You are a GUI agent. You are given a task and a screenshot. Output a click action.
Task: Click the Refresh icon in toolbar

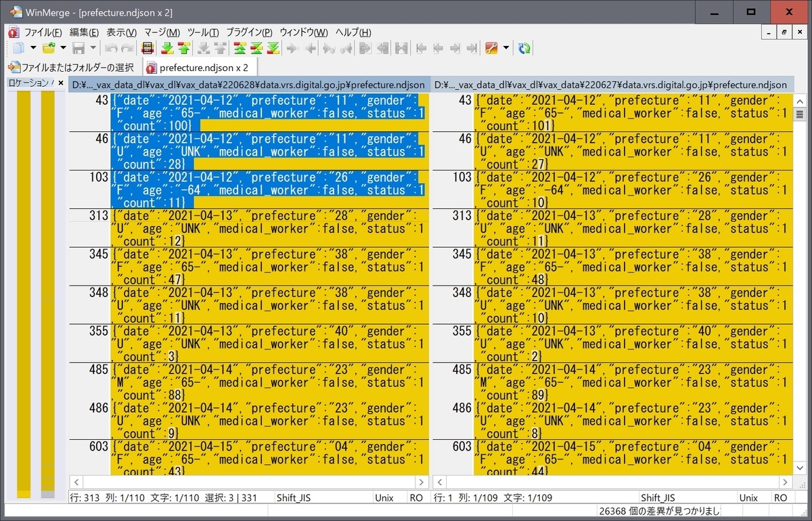524,48
